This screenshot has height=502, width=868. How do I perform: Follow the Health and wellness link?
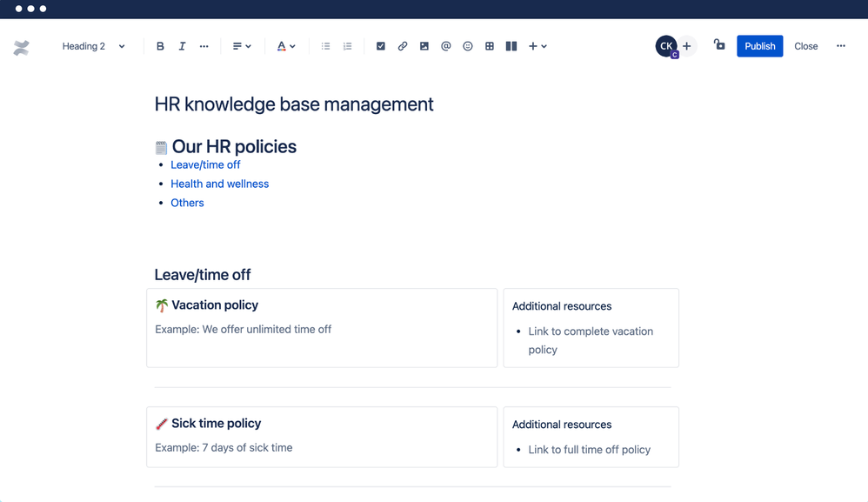219,184
